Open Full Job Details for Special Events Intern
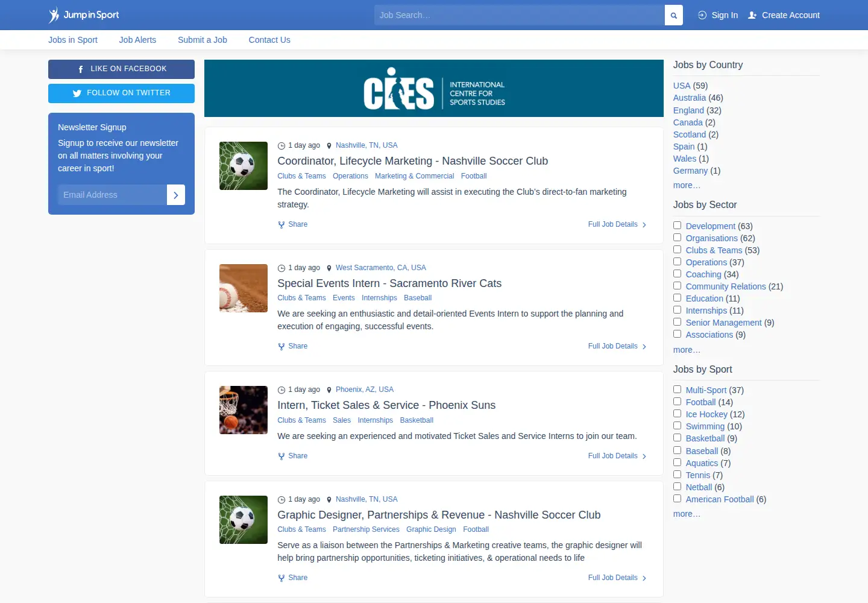This screenshot has width=868, height=603. 617,346
